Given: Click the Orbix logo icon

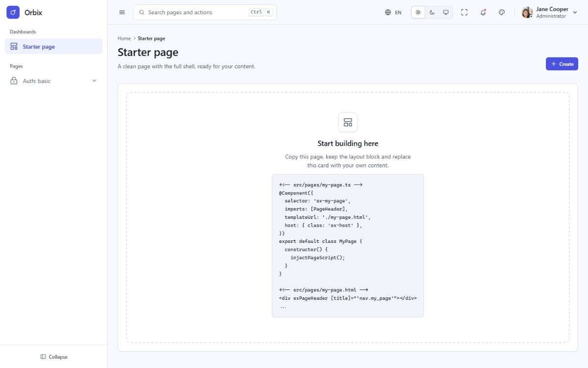Looking at the screenshot, I should pos(13,12).
